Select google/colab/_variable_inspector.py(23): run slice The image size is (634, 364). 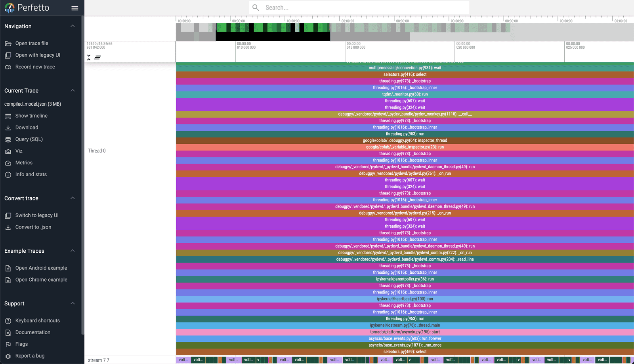[405, 147]
